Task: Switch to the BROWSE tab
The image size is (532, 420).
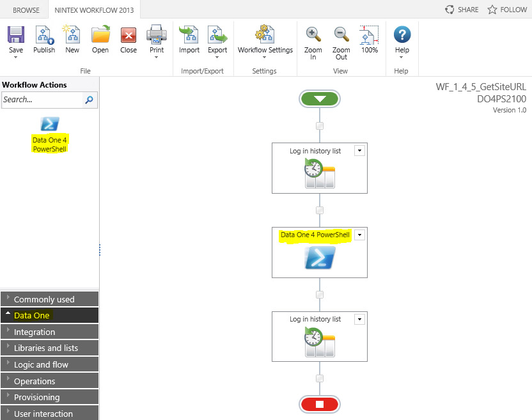Action: tap(25, 10)
